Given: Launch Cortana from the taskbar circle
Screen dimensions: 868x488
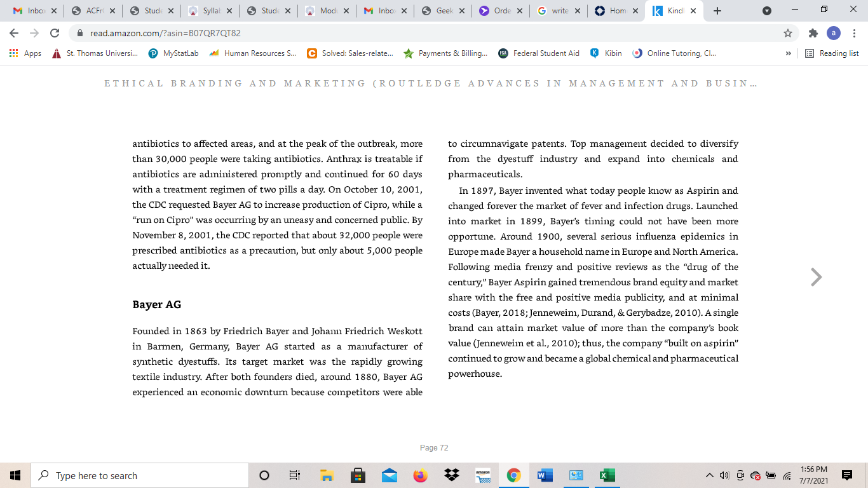Looking at the screenshot, I should 264,475.
